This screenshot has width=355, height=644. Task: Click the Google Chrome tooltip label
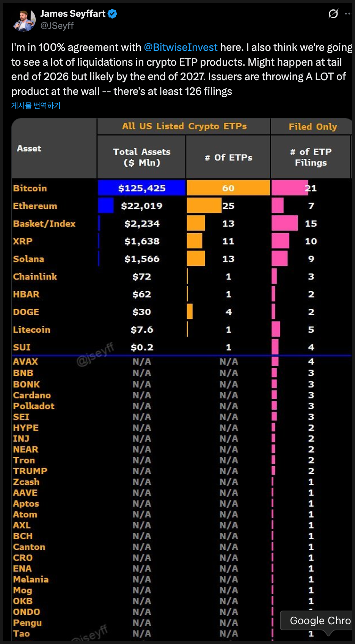coord(320,620)
